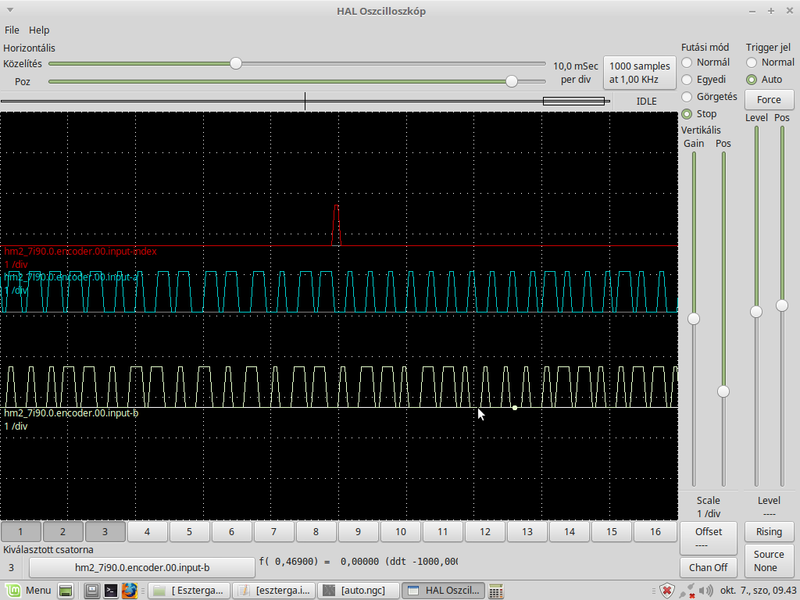Viewport: 800px width, 600px height.
Task: Enable channel 12 button
Action: click(485, 532)
